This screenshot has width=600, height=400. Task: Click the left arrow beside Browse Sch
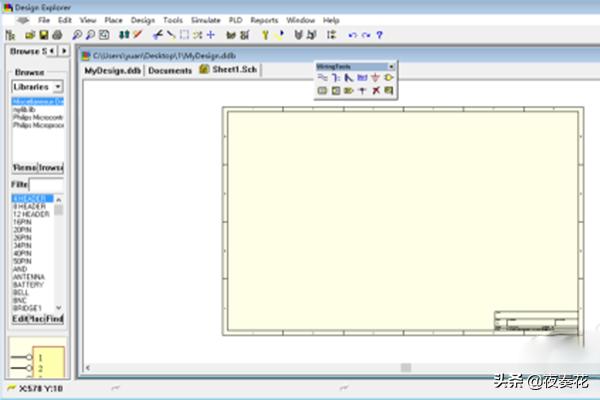(x=52, y=51)
